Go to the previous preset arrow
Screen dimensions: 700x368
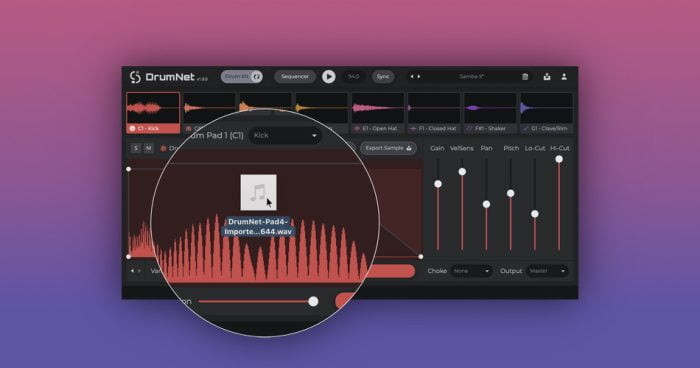tap(412, 77)
